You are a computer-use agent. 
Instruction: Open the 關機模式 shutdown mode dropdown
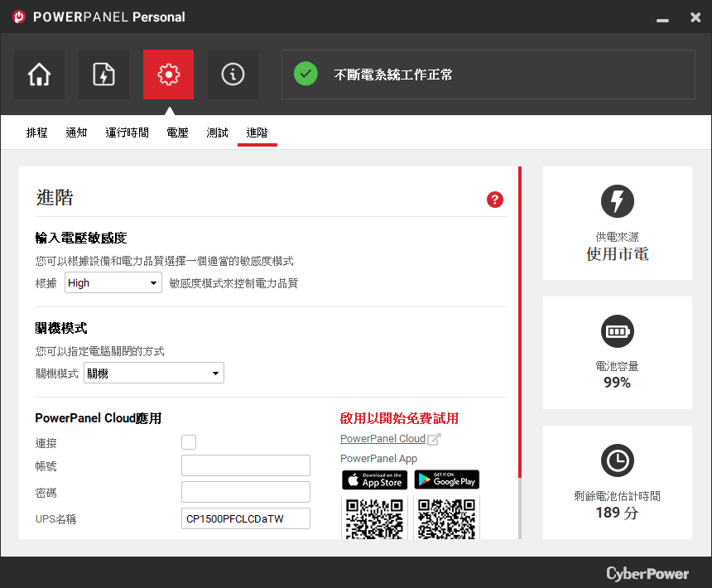click(x=154, y=373)
